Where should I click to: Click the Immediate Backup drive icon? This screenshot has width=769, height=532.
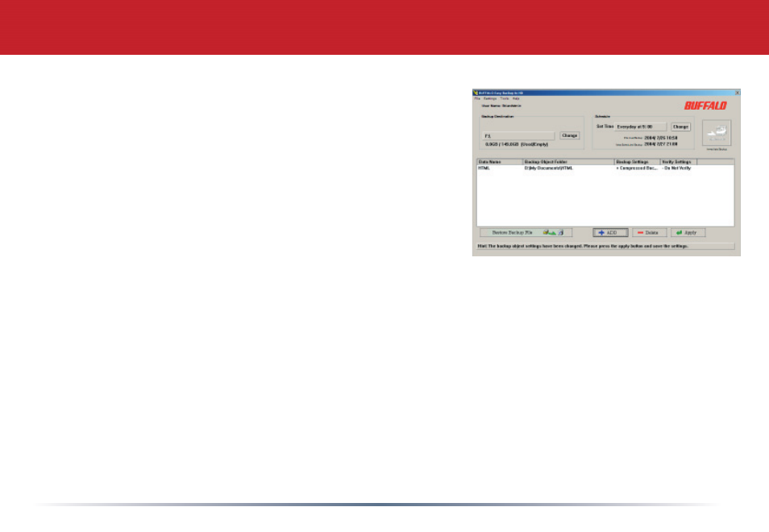coord(717,132)
